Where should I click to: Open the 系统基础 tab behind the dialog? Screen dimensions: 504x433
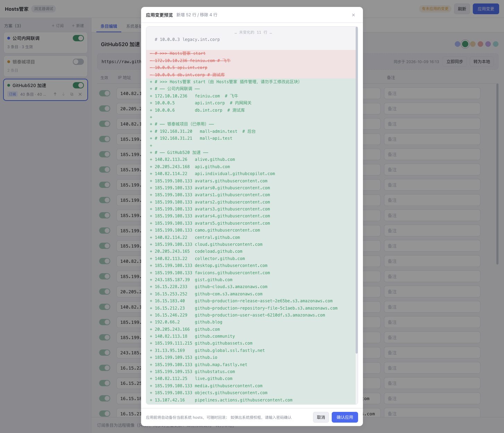(134, 26)
